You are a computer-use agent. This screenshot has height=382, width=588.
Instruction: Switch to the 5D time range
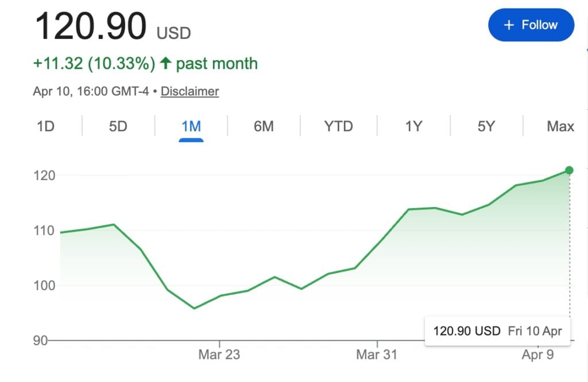coord(118,126)
